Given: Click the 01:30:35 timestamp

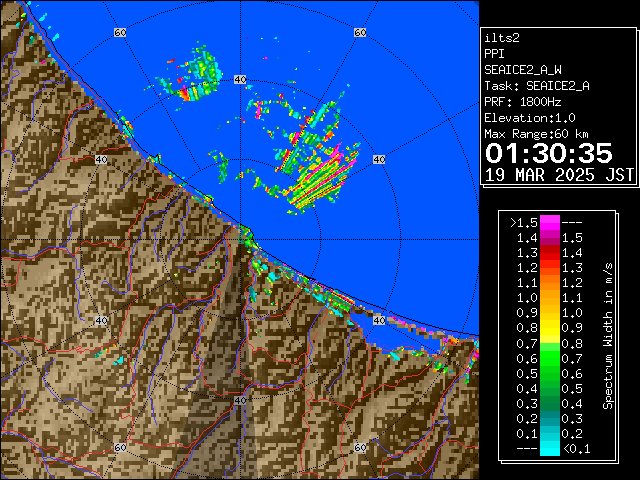Looking at the screenshot, I should click(549, 153).
